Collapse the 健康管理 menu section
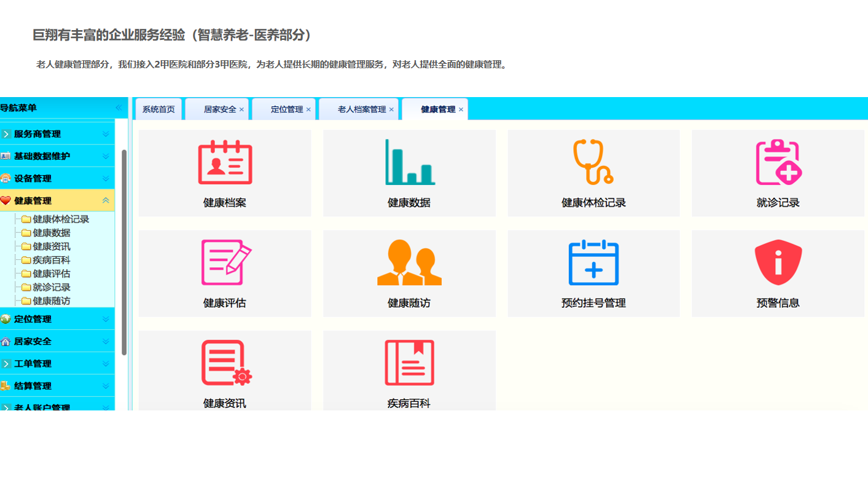 (106, 200)
